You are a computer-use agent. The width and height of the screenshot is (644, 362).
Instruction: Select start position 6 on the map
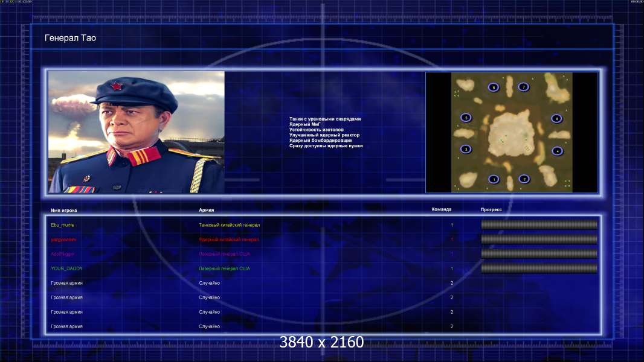[x=493, y=87]
